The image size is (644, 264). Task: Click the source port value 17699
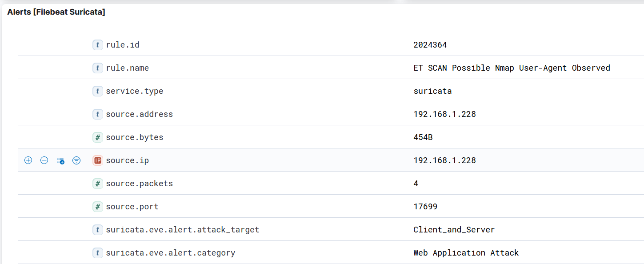425,207
